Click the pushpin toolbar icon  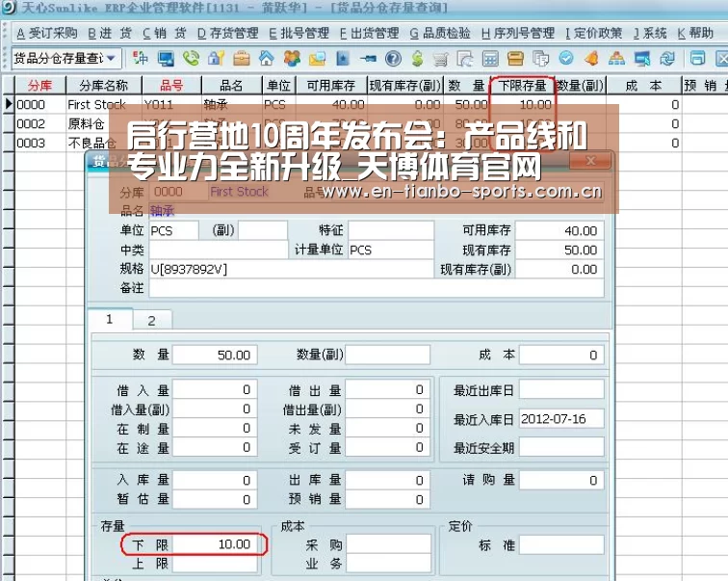tap(368, 59)
